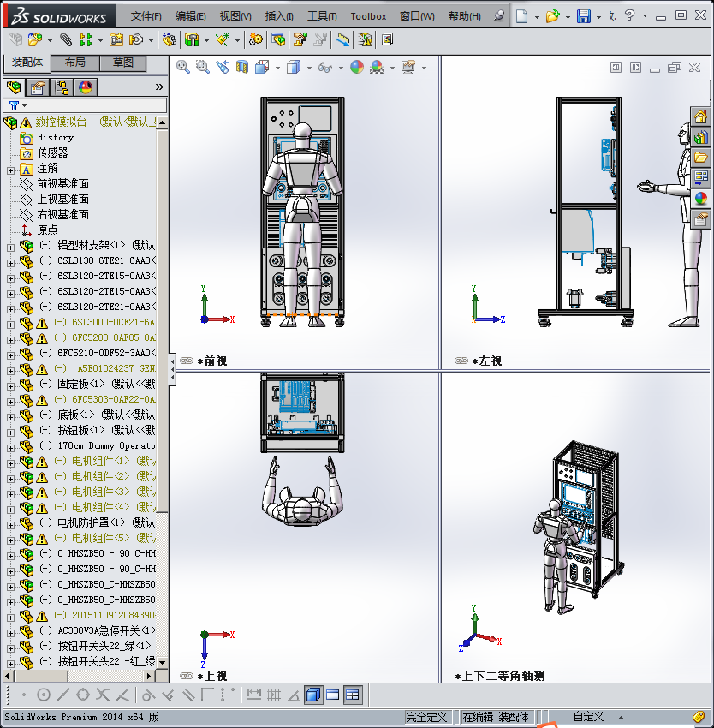
Task: Click the Zoom to Fit magnifier icon
Action: tap(183, 68)
